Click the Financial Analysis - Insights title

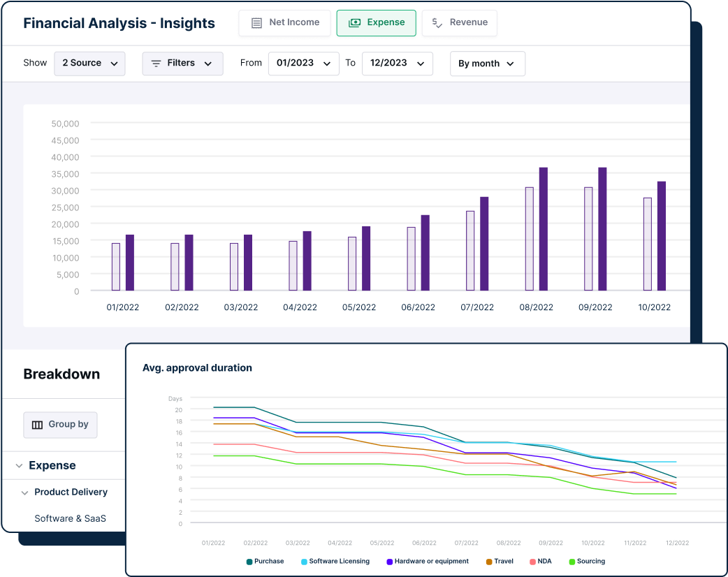119,23
